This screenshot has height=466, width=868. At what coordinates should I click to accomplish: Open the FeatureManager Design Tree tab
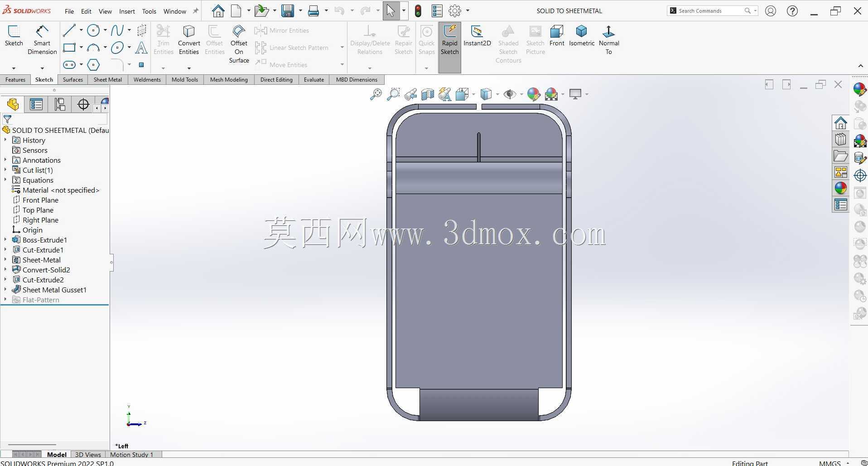(13, 105)
